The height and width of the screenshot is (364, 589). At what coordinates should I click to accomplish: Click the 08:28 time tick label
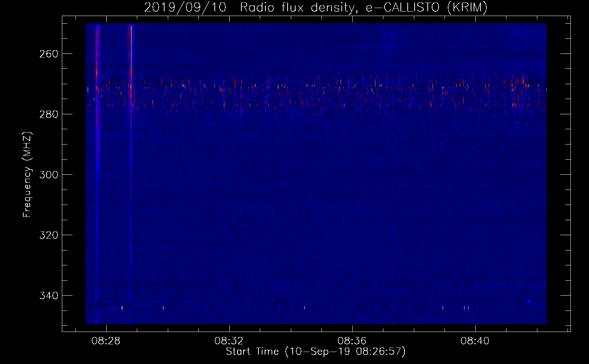click(106, 341)
